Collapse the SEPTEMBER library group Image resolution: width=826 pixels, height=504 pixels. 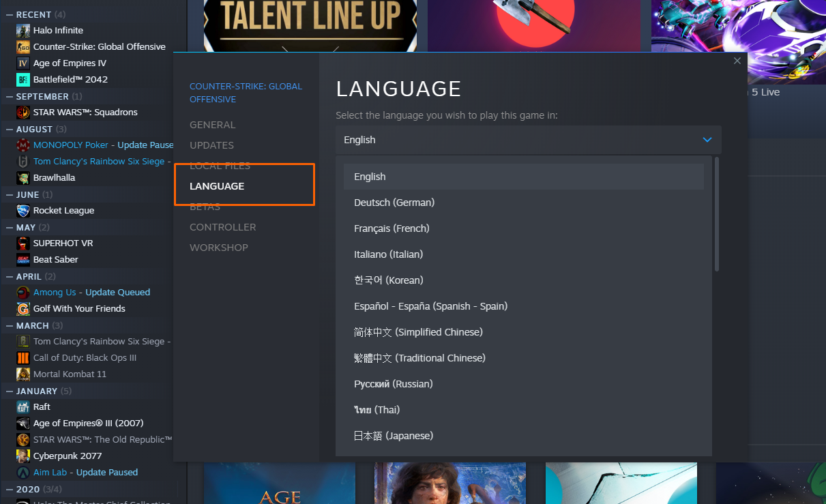tap(10, 97)
